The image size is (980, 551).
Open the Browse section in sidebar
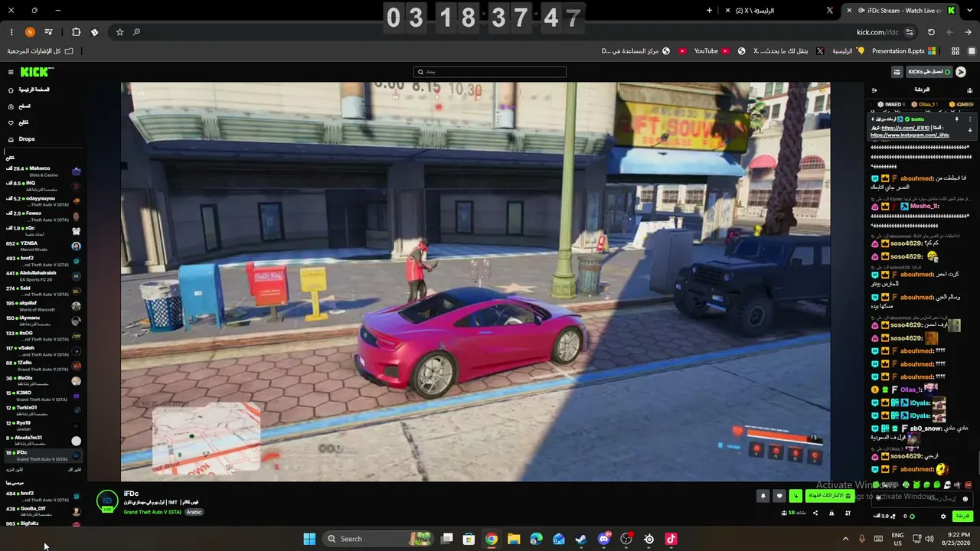tap(20, 106)
